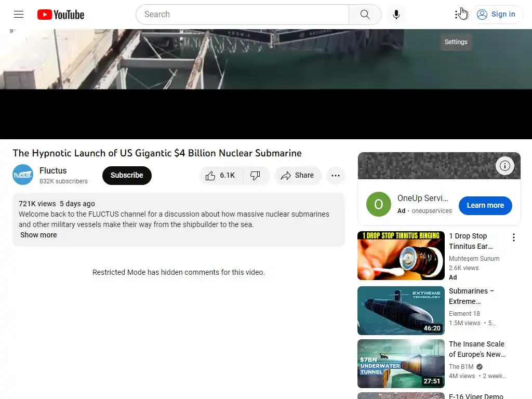Click the ad info icon
Screen dimensions: 532x399
pyautogui.click(x=504, y=166)
